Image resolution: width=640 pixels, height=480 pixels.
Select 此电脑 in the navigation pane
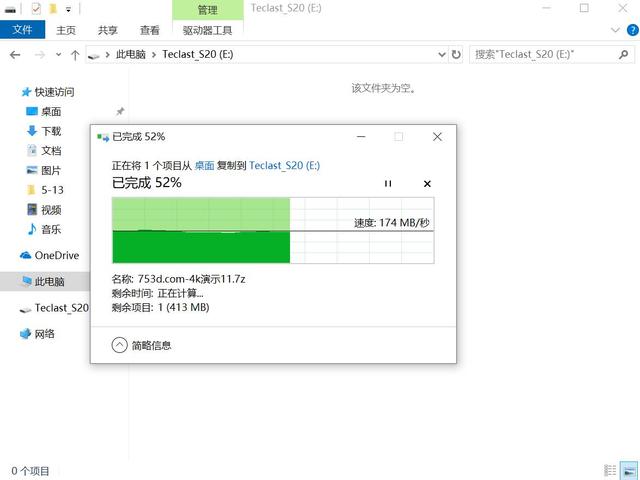[x=49, y=282]
